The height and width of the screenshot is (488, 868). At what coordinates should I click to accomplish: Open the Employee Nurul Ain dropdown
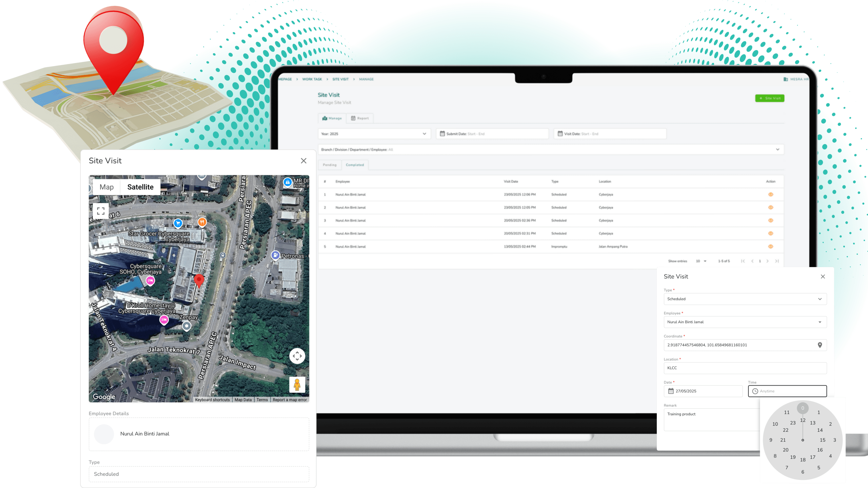pos(745,322)
